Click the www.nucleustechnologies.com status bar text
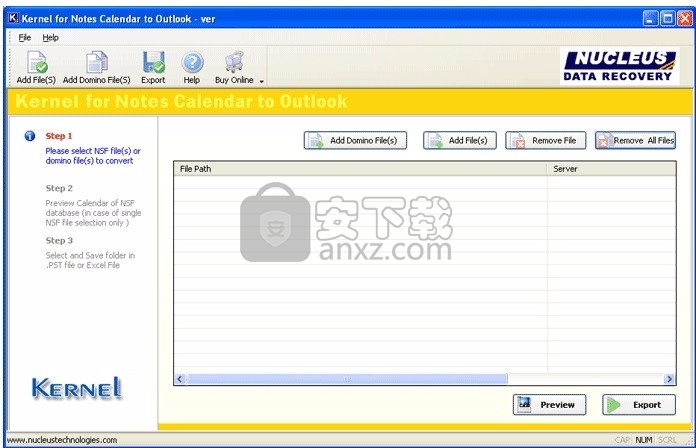Image resolution: width=696 pixels, height=448 pixels. (x=62, y=440)
